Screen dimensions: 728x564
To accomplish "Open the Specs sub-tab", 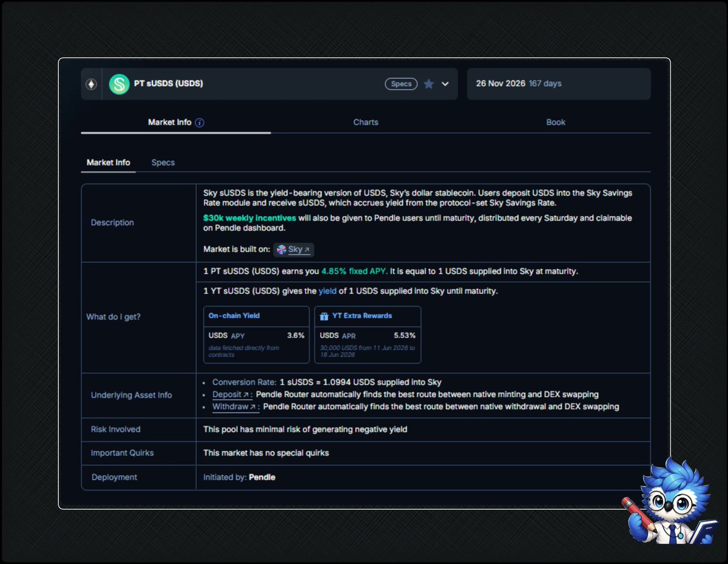I will coord(163,163).
